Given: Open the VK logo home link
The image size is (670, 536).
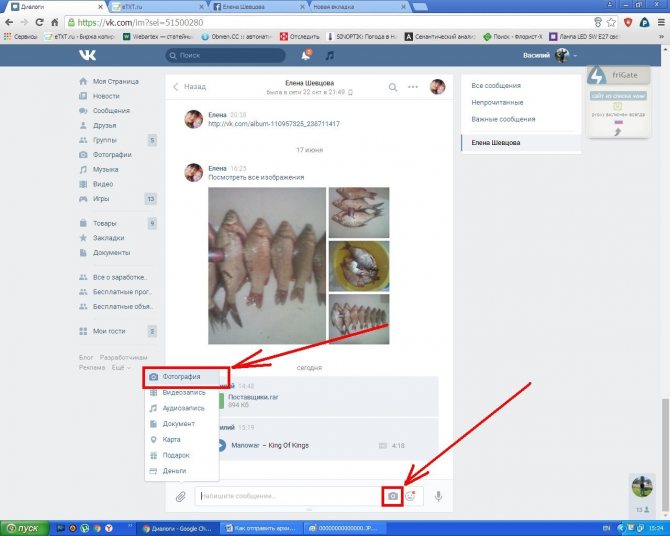Looking at the screenshot, I should pyautogui.click(x=87, y=55).
